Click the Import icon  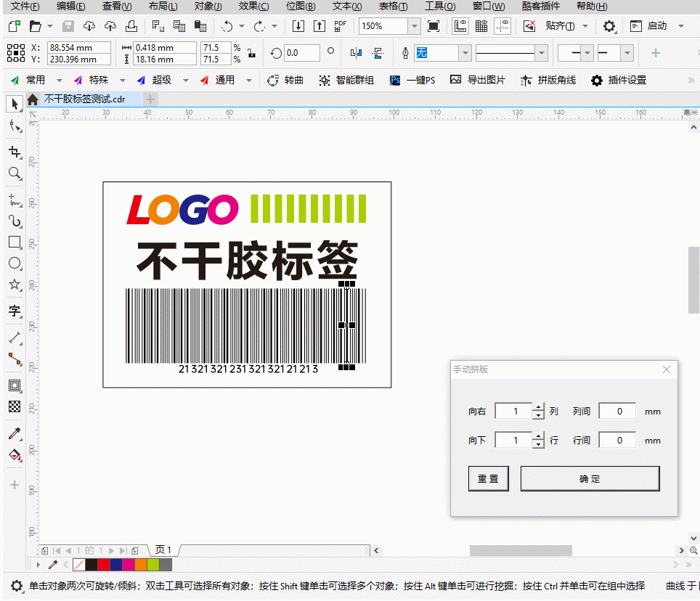pyautogui.click(x=298, y=26)
